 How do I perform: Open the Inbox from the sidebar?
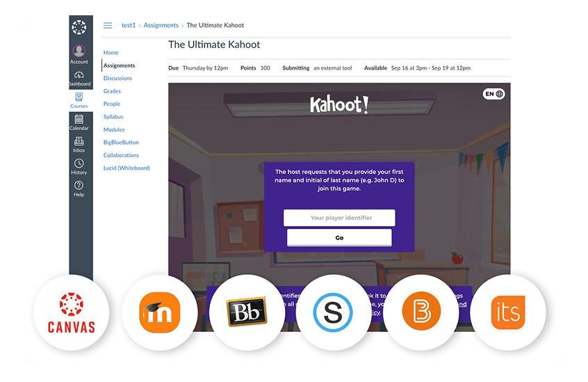[x=79, y=145]
